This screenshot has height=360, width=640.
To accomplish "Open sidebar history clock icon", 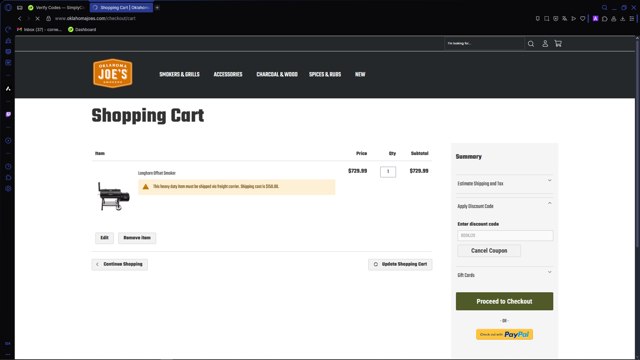I will (8, 167).
